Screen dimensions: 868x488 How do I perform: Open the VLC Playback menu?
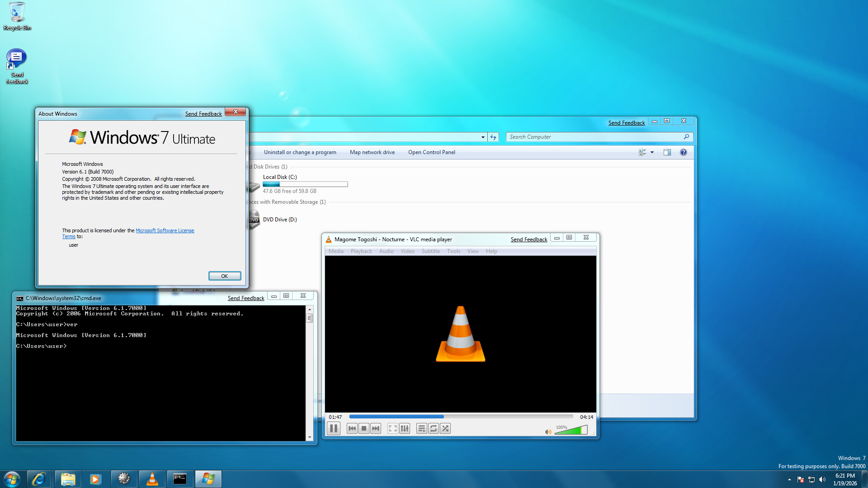coord(361,251)
